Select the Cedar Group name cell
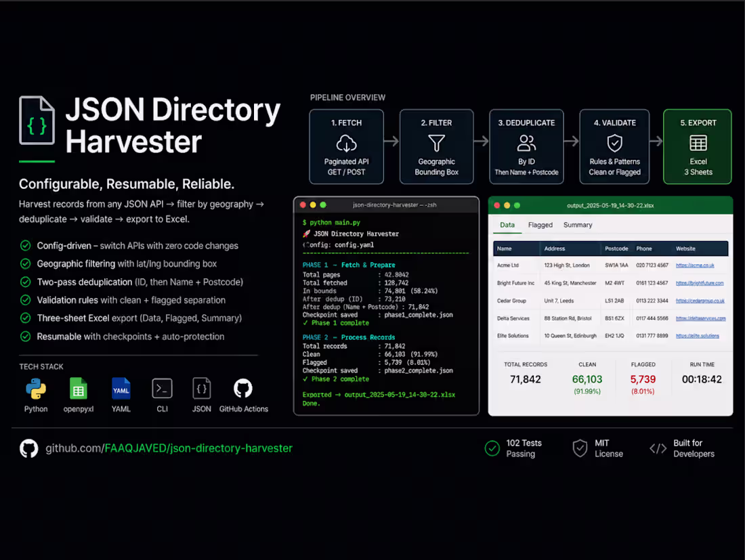Image resolution: width=745 pixels, height=560 pixels. (x=512, y=301)
